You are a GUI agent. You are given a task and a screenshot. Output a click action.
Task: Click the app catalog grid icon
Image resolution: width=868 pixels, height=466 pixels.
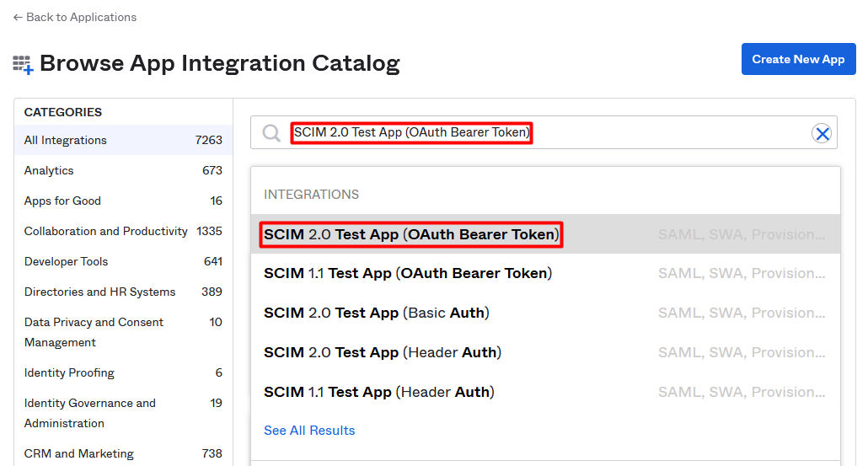pyautogui.click(x=23, y=64)
